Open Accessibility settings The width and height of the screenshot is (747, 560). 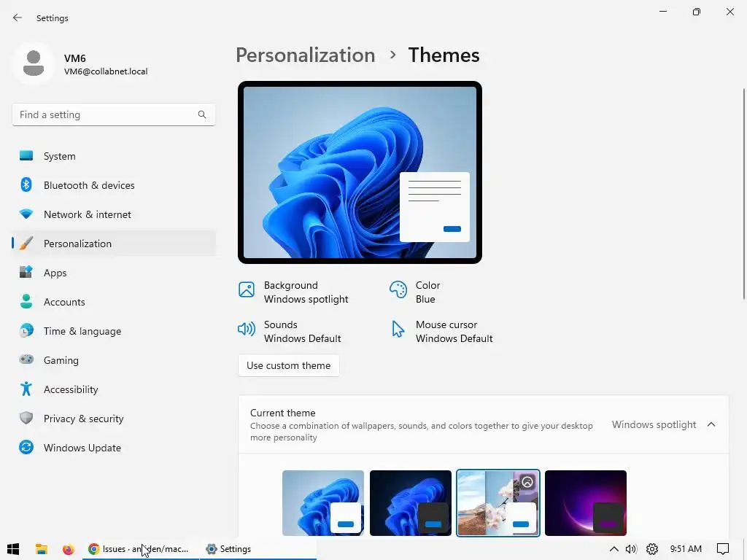[x=113, y=389]
